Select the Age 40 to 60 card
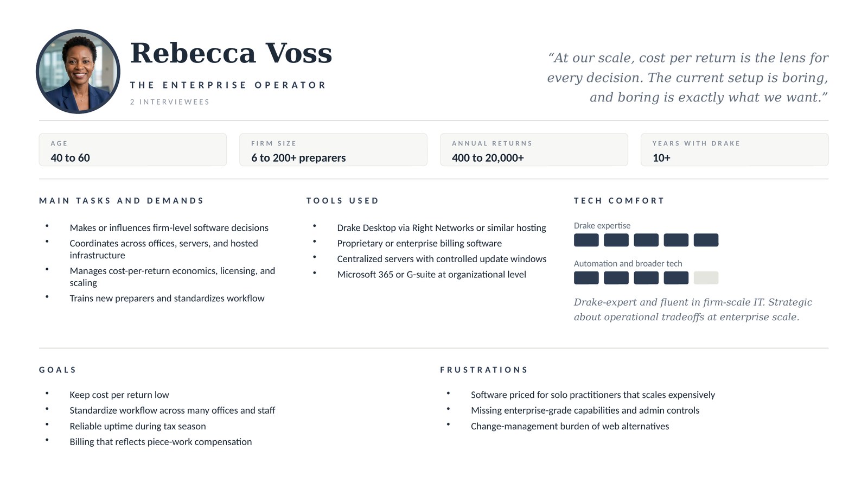Viewport: 868px width, 488px height. pos(132,150)
